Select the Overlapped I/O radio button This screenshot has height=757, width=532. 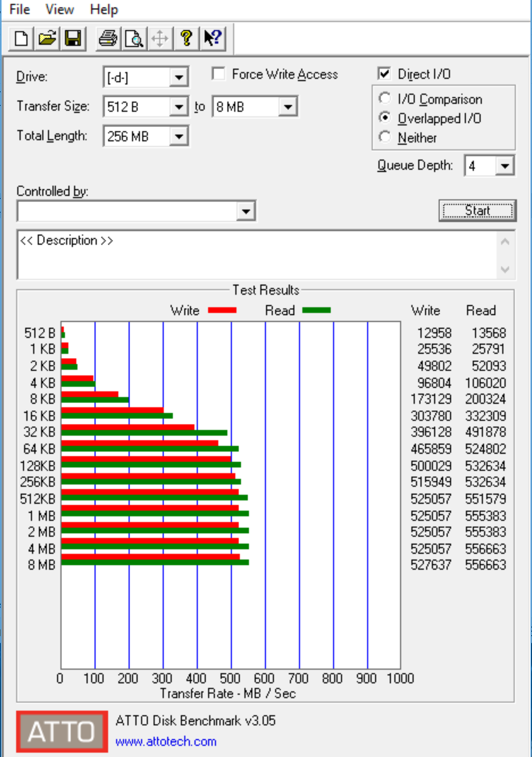385,118
